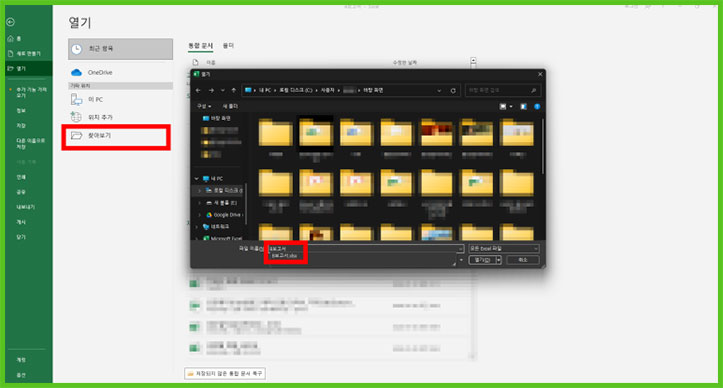Click the Forward arrow in the Open dialog
The width and height of the screenshot is (723, 388).
[211, 90]
